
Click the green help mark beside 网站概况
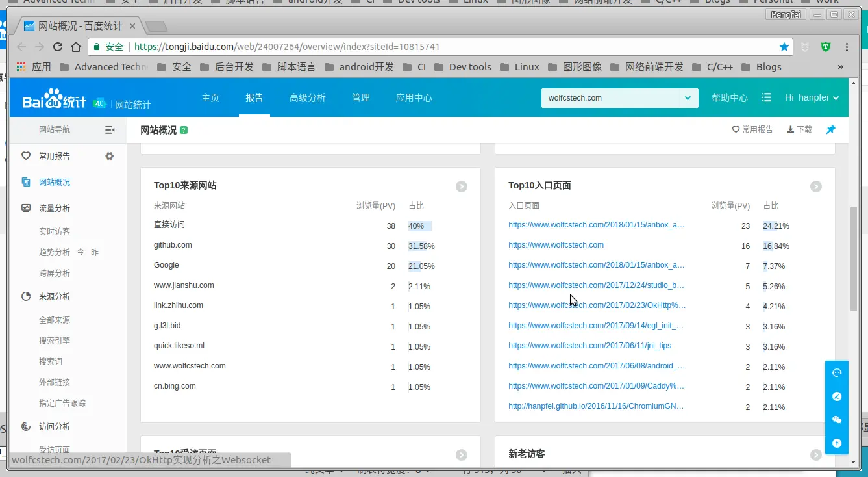184,130
